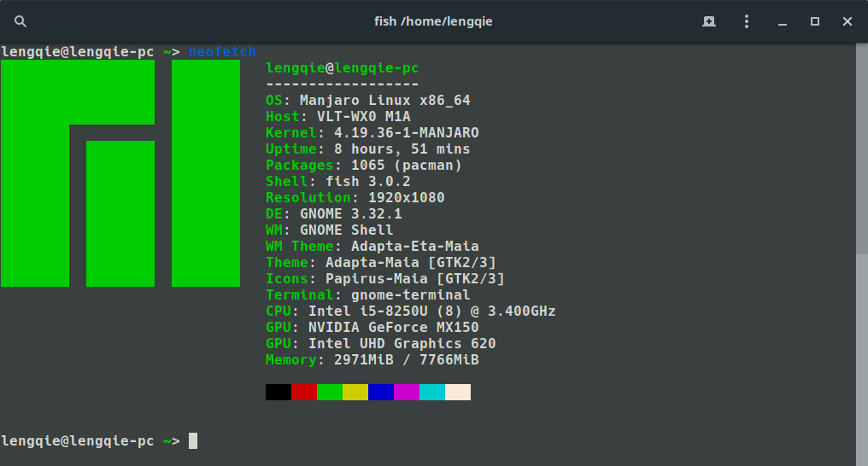This screenshot has height=466, width=868.
Task: Click the terminal cursor at the bottom prompt
Action: point(193,441)
